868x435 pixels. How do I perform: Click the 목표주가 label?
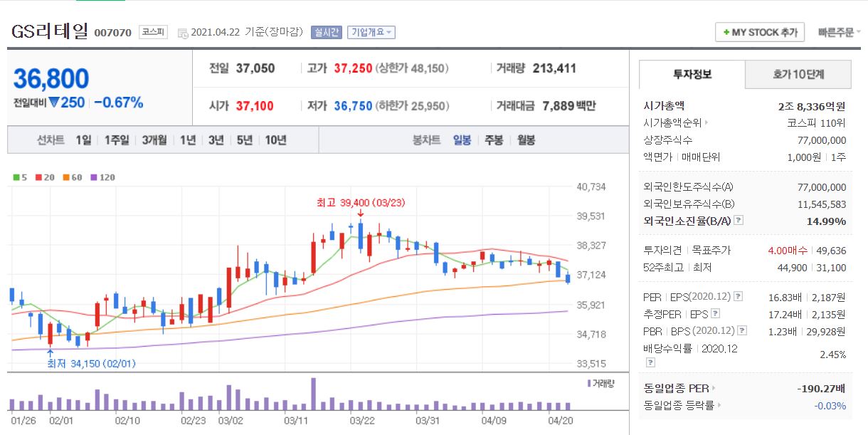coord(711,251)
